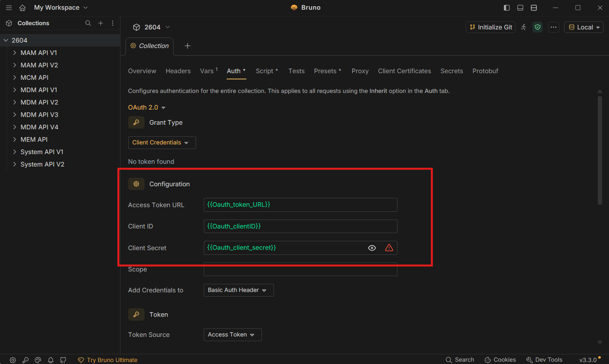The image size is (609, 364).
Task: Click the Access Token URL field
Action: pos(300,205)
